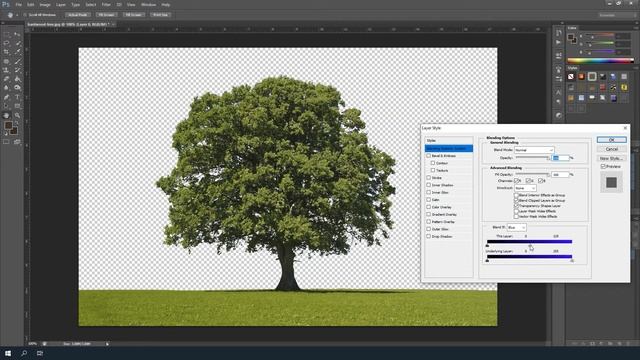
Task: Open the Essentials workspace switcher
Action: point(617,15)
